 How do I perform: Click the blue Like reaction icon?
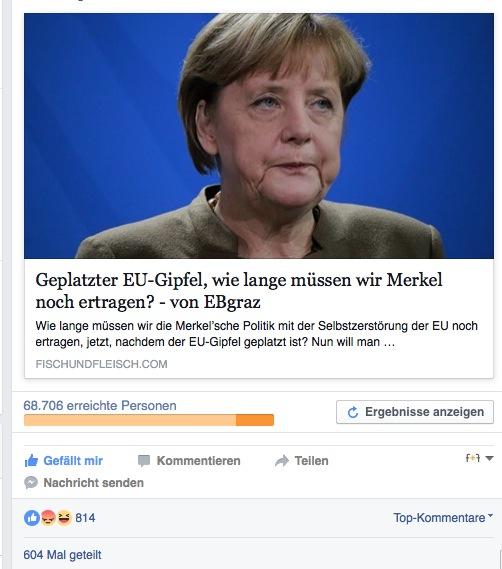click(x=32, y=518)
